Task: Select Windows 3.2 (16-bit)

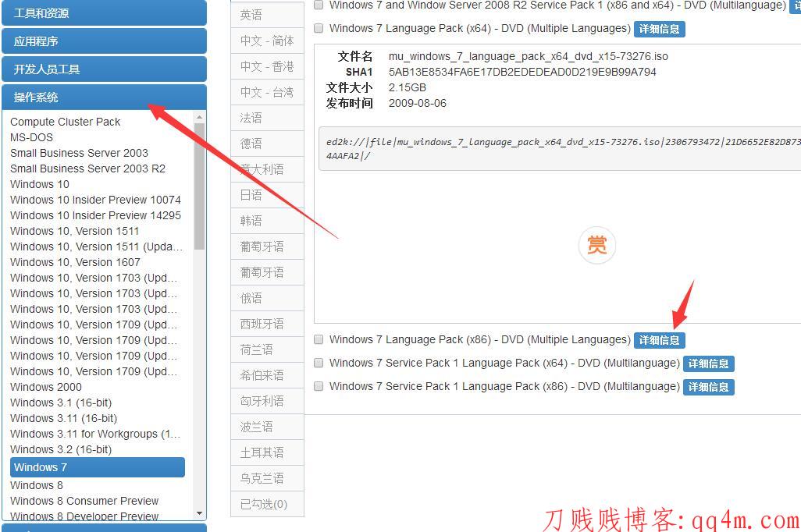Action: coord(61,449)
